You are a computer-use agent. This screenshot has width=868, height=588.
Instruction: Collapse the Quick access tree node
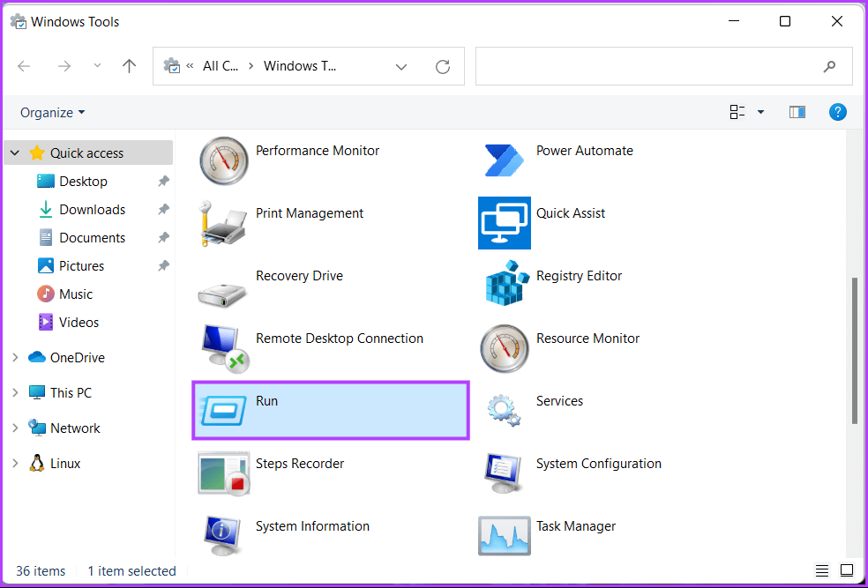[16, 153]
